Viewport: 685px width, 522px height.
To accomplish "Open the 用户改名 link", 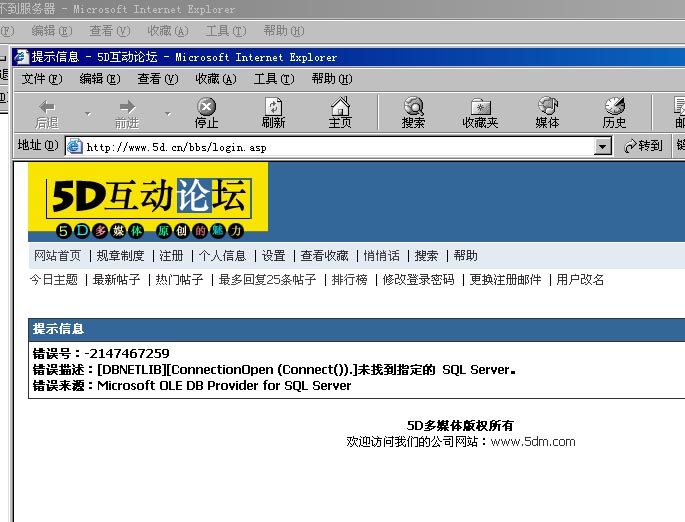I will (x=580, y=280).
